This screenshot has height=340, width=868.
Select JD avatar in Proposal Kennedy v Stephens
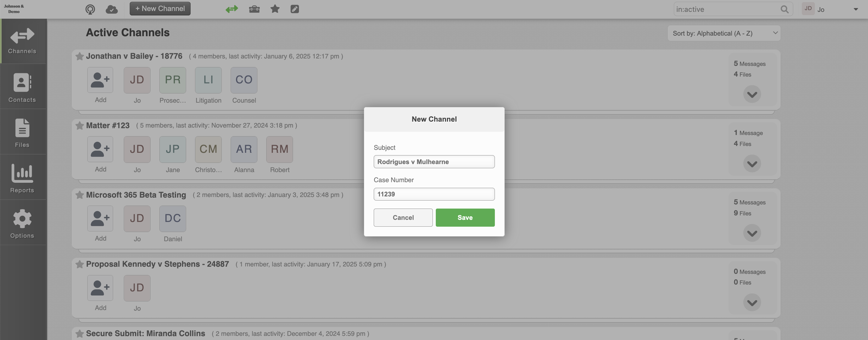tap(137, 288)
